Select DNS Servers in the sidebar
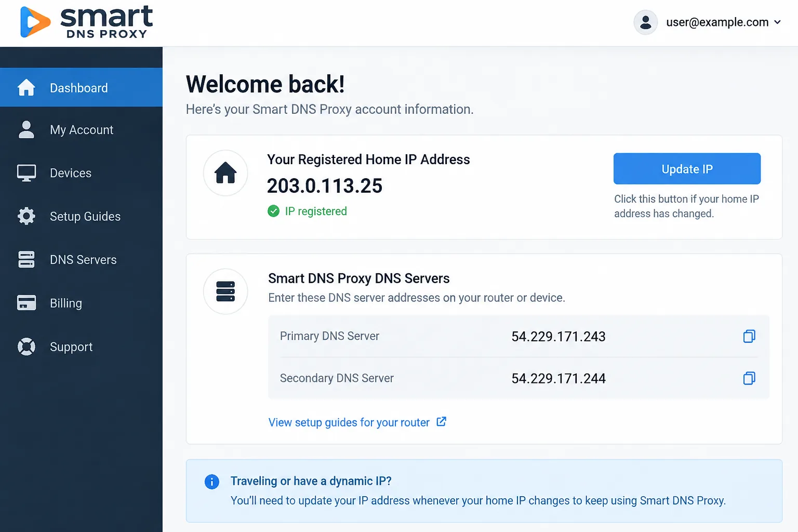 coord(81,259)
